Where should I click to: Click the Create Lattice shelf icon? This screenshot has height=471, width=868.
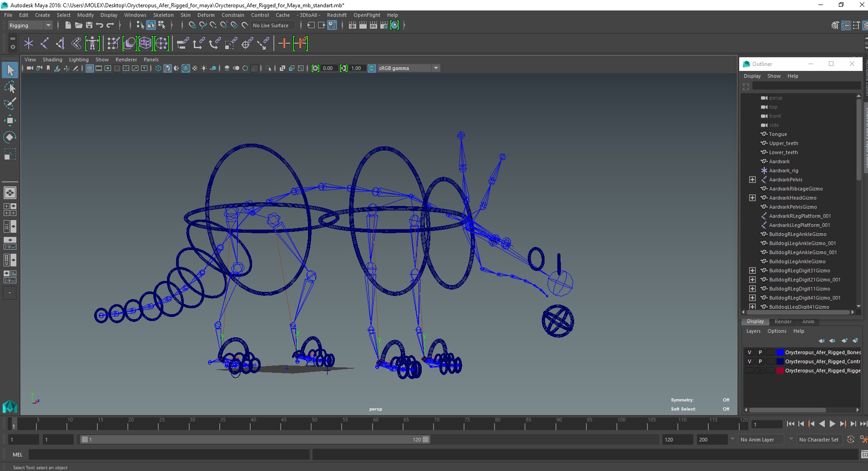(145, 44)
